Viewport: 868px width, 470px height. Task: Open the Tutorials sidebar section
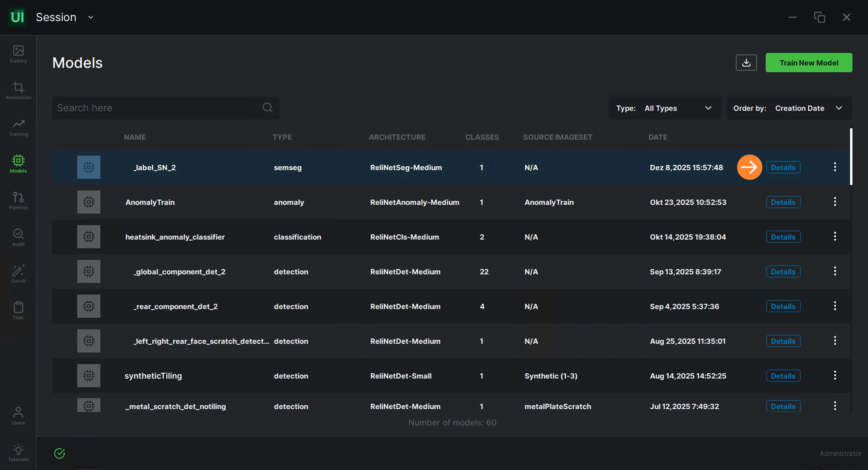[18, 453]
